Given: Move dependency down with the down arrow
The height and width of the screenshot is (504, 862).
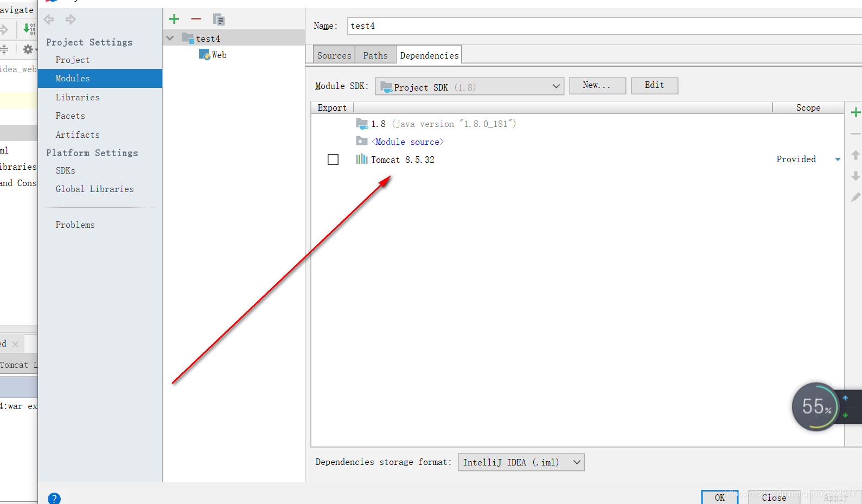Looking at the screenshot, I should [x=855, y=176].
